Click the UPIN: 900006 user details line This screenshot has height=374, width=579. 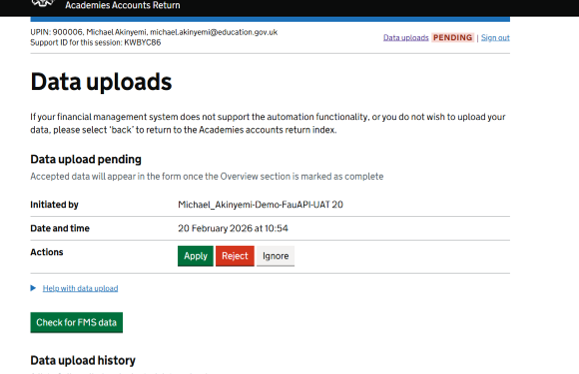click(x=154, y=32)
